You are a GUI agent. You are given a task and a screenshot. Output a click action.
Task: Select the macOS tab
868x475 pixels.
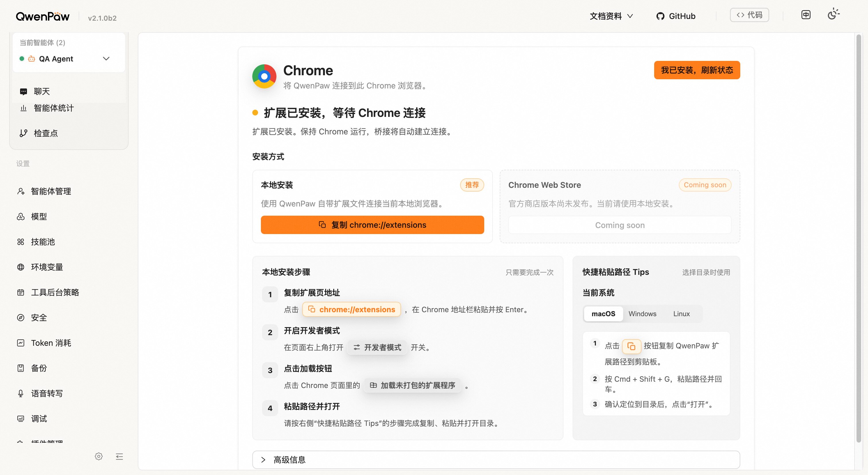pyautogui.click(x=603, y=314)
